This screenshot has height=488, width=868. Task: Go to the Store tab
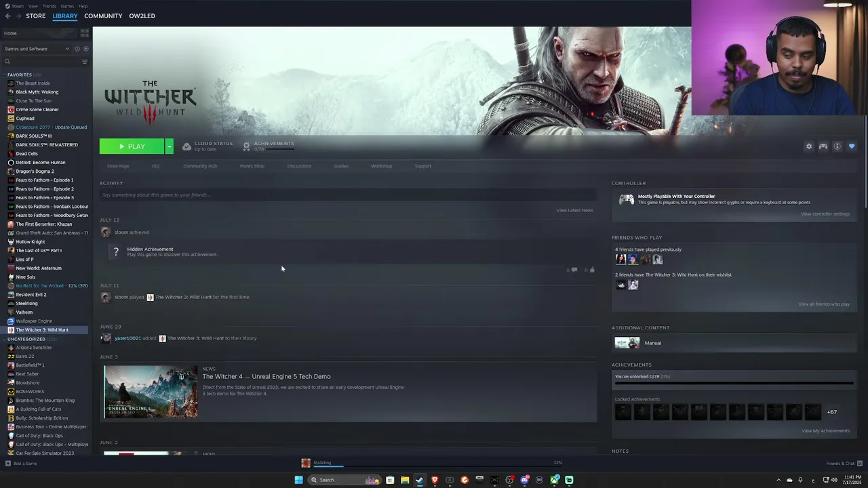tap(36, 16)
